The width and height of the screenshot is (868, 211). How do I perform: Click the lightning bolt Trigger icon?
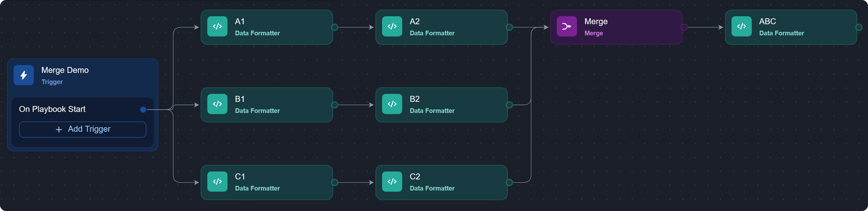click(23, 75)
